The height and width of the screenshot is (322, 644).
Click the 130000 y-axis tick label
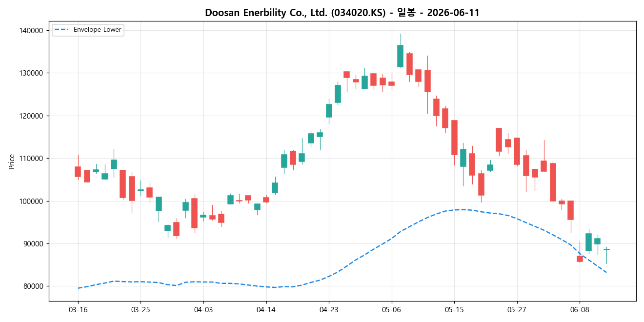[31, 73]
